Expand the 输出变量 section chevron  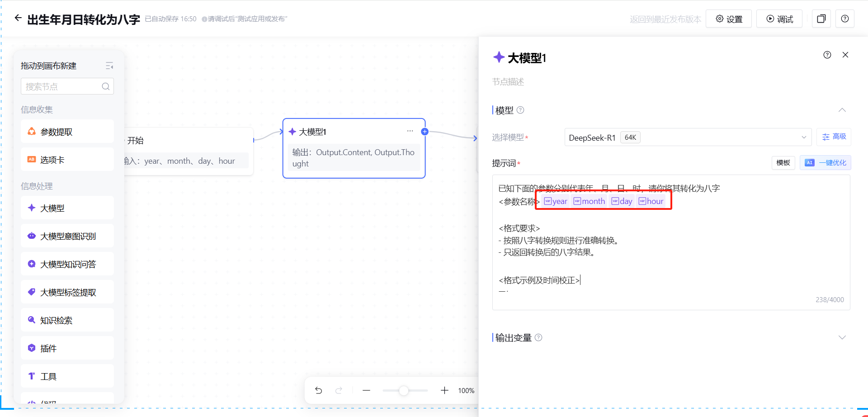(842, 337)
